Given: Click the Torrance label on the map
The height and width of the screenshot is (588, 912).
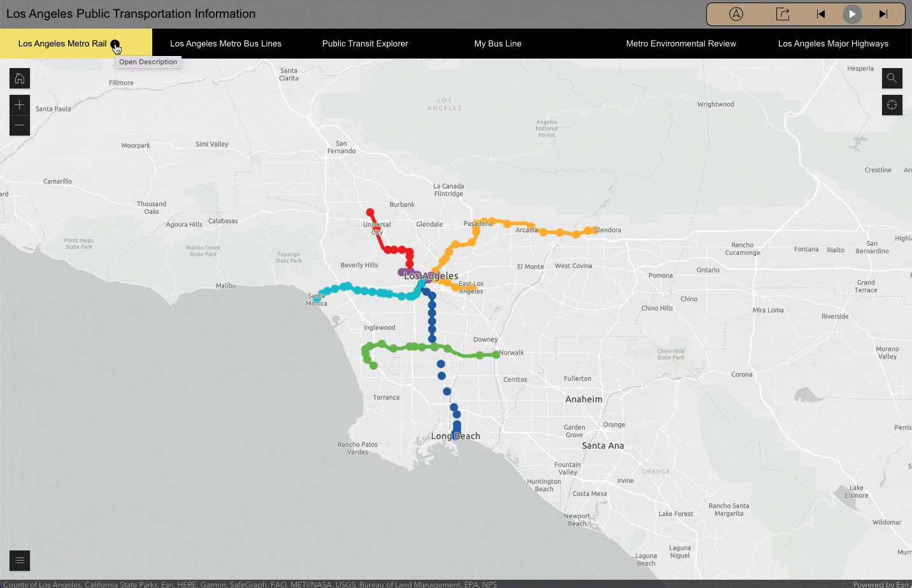Looking at the screenshot, I should point(386,398).
